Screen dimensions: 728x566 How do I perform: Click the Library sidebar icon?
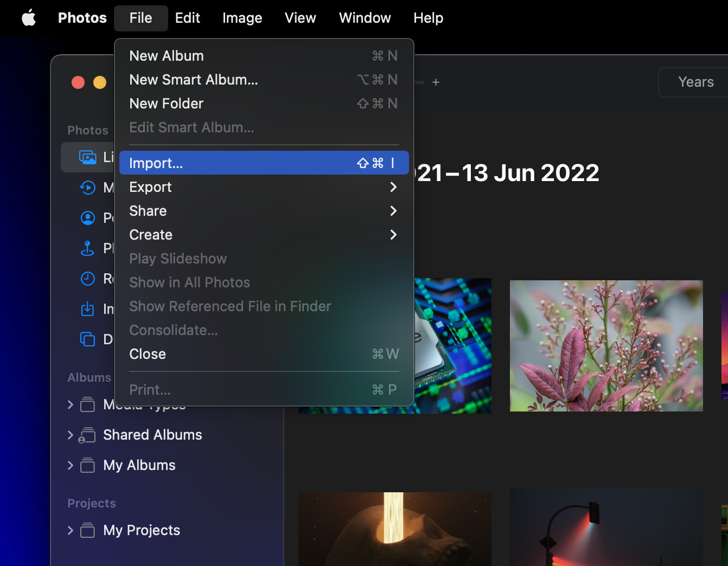[87, 157]
